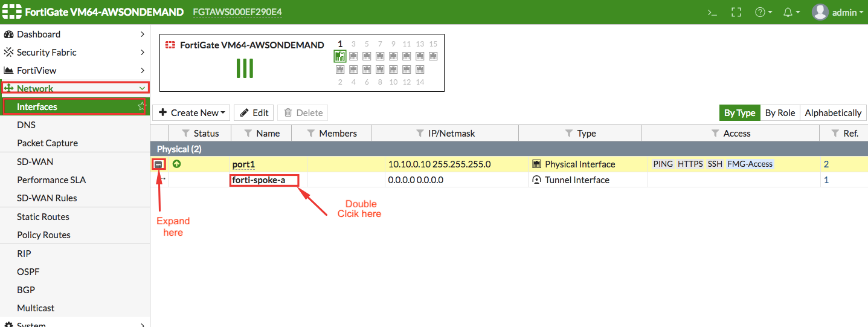The image size is (868, 327).
Task: Collapse the Network menu section
Action: (75, 88)
